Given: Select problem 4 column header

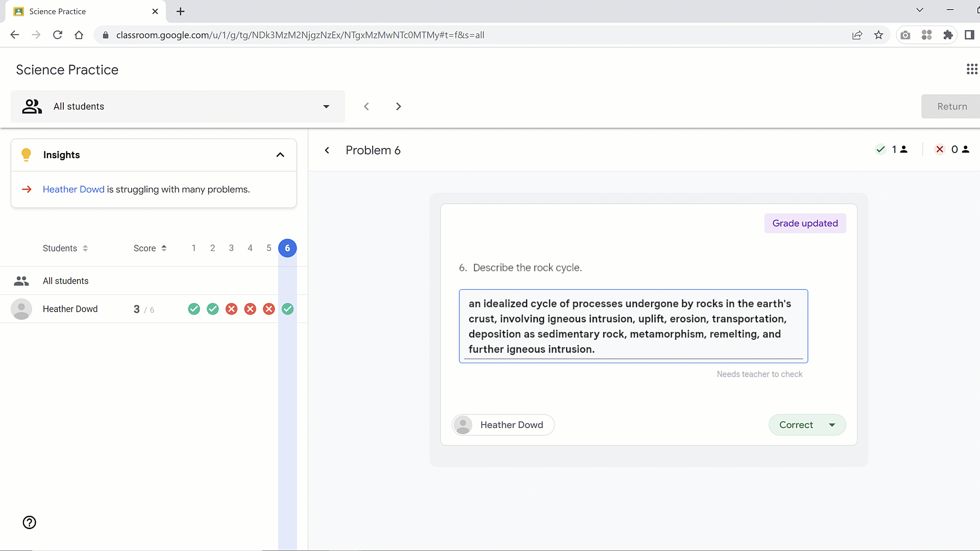Looking at the screenshot, I should 250,248.
